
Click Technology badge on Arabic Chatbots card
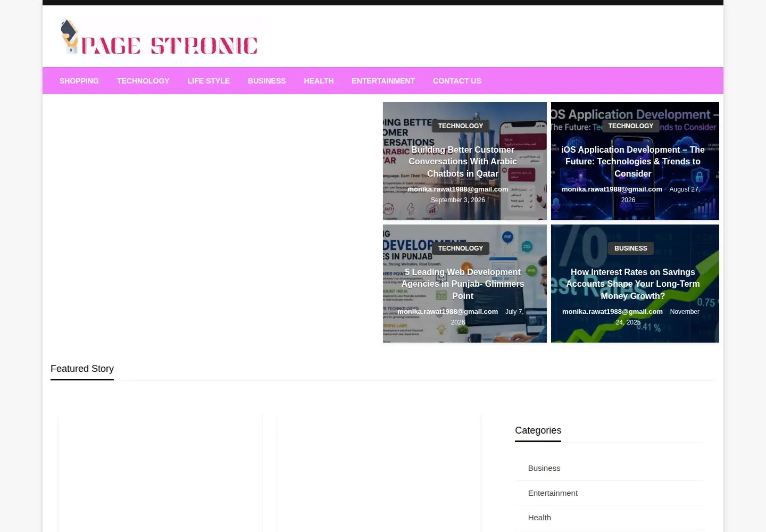(x=461, y=126)
